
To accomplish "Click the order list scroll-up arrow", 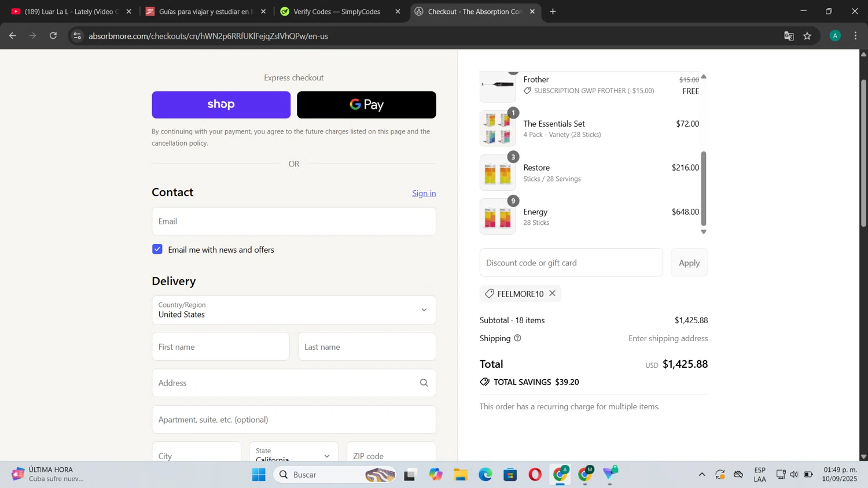I will coord(704,76).
